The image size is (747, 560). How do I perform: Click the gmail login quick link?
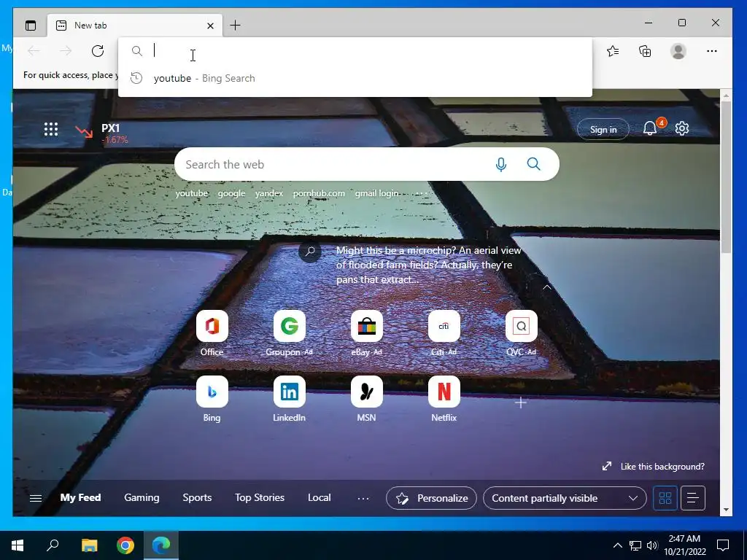point(376,193)
